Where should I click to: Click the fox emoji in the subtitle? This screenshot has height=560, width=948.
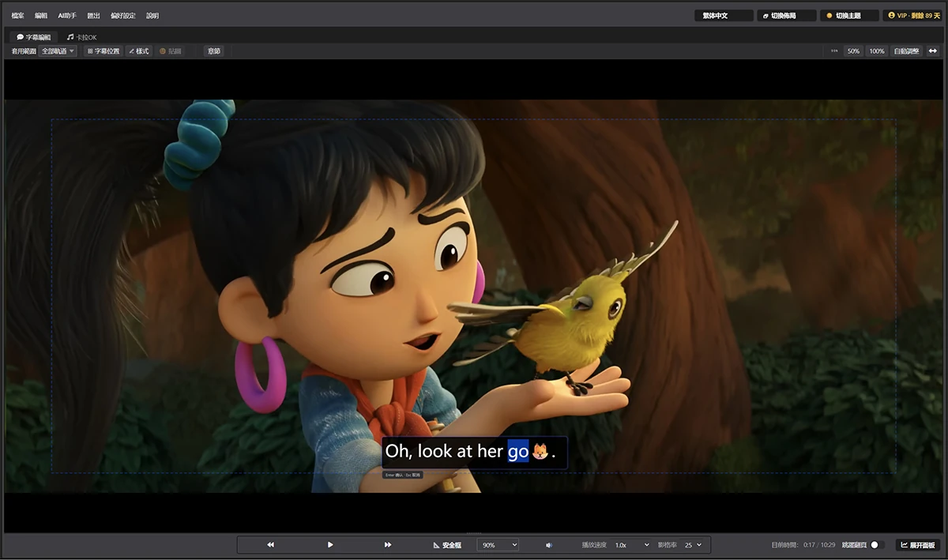pos(540,452)
